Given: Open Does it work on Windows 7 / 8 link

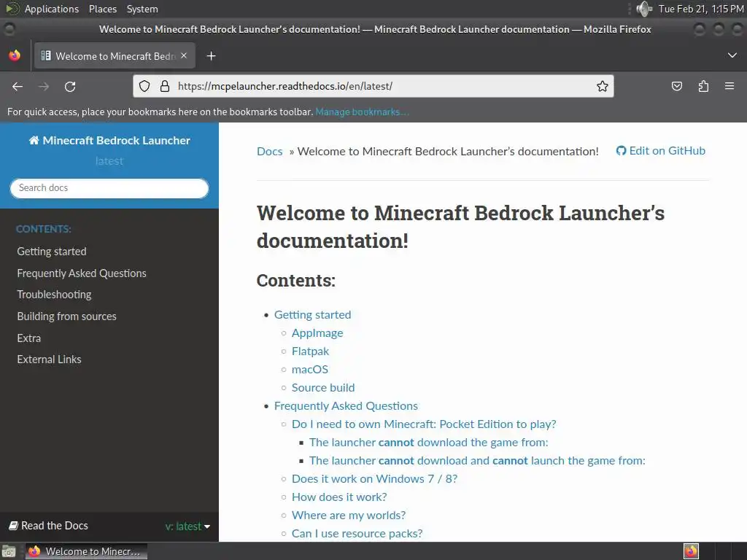Looking at the screenshot, I should pyautogui.click(x=374, y=479).
